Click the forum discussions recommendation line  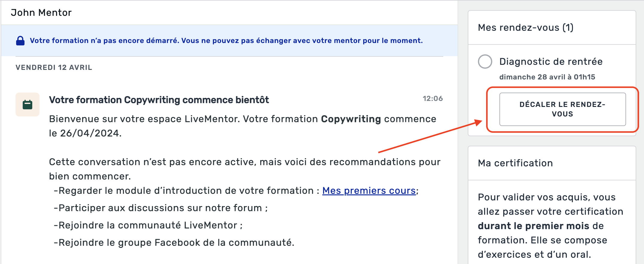pyautogui.click(x=161, y=208)
